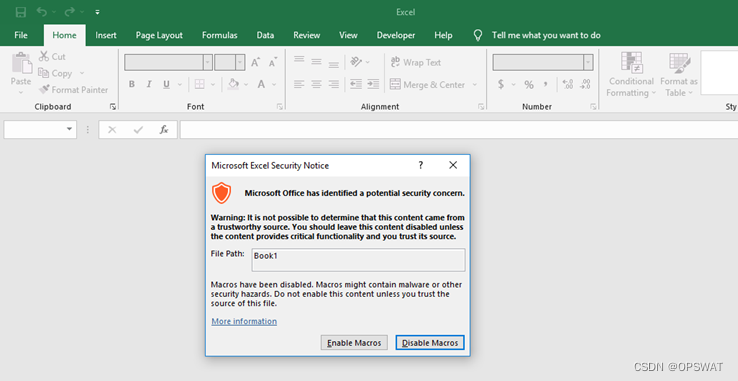Click Decrease Indent icon
Screen dimensions: 738x381
coord(356,84)
